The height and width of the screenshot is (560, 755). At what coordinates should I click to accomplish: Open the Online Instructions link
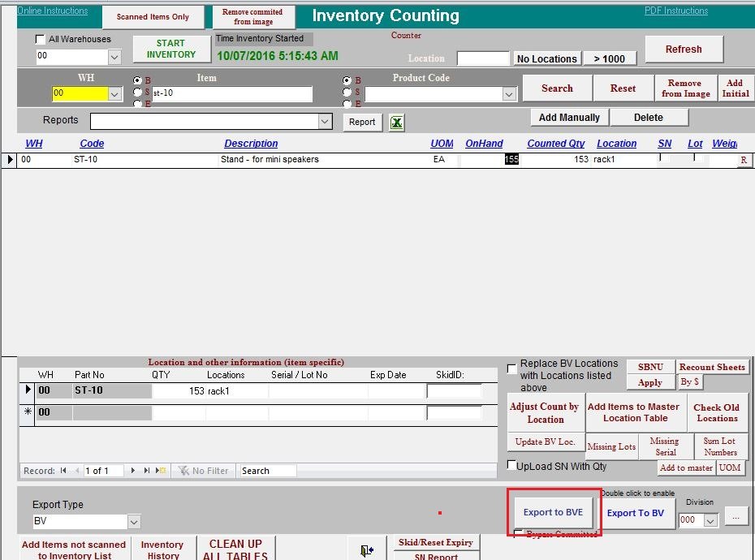[53, 11]
